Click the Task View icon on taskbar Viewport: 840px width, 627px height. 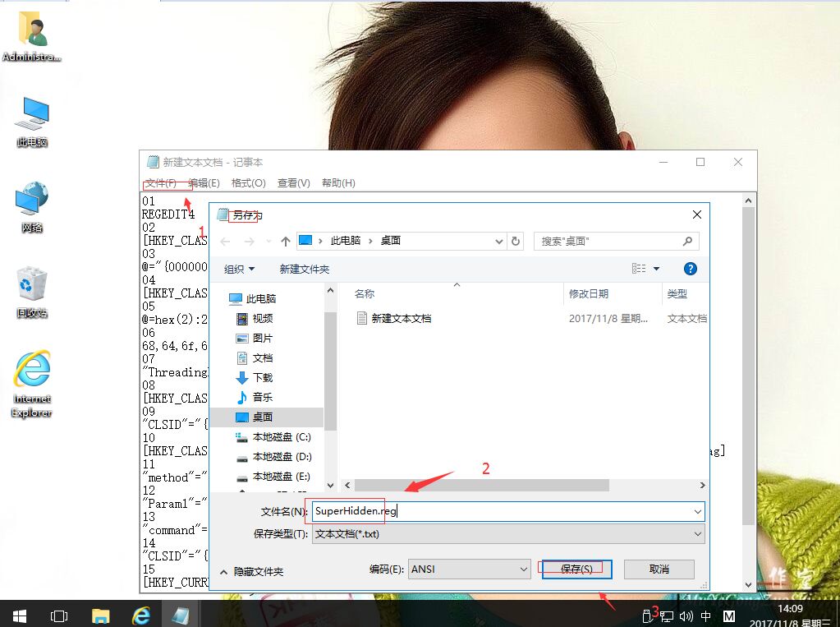point(57,615)
